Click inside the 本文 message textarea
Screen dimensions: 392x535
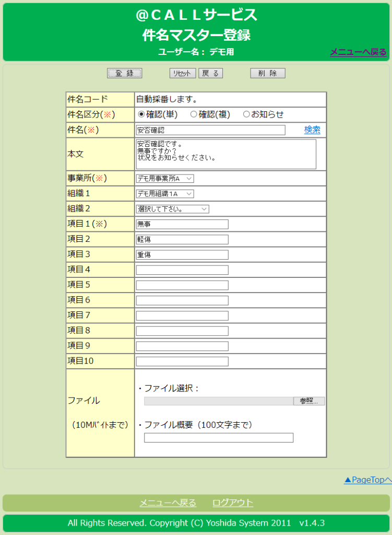click(x=226, y=154)
